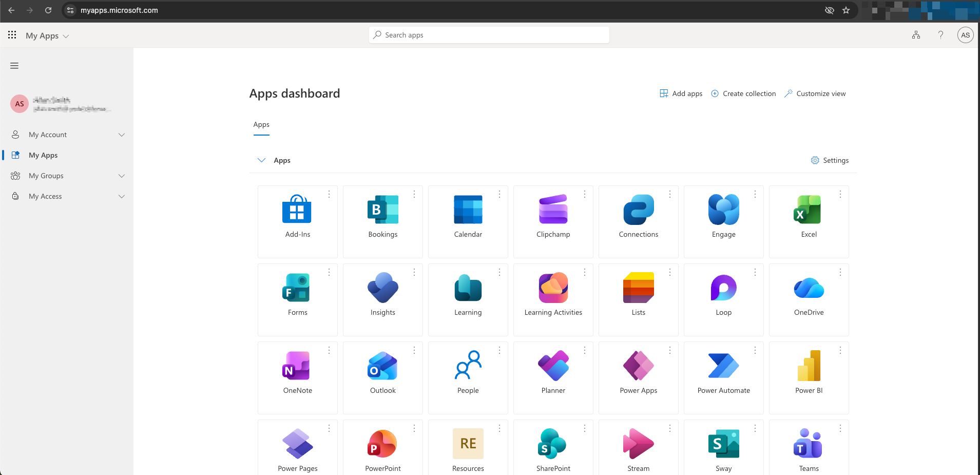Open the Add-Ins app
This screenshot has height=475, width=980.
[297, 221]
